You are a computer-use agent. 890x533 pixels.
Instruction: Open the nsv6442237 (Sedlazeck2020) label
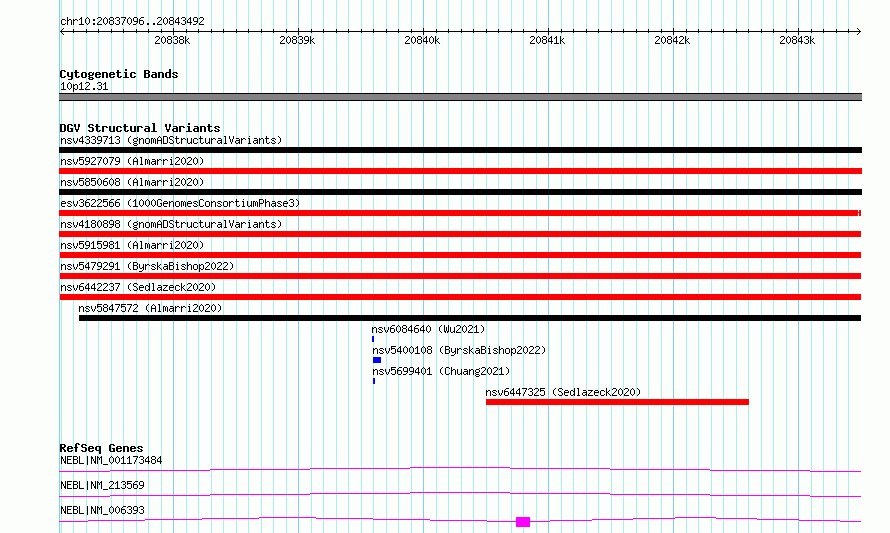point(138,287)
